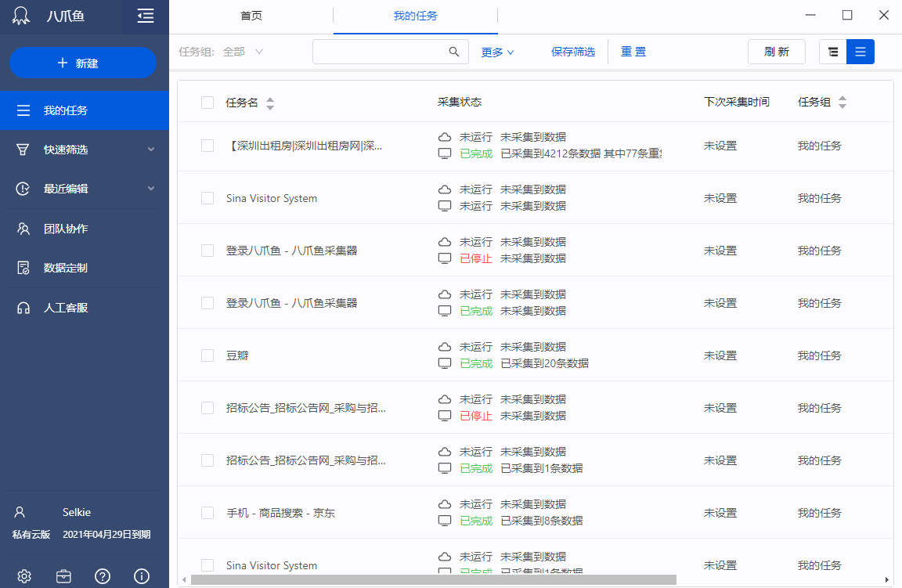Switch to the 首页 tab
Viewport: 902px width, 588px height.
tap(251, 16)
